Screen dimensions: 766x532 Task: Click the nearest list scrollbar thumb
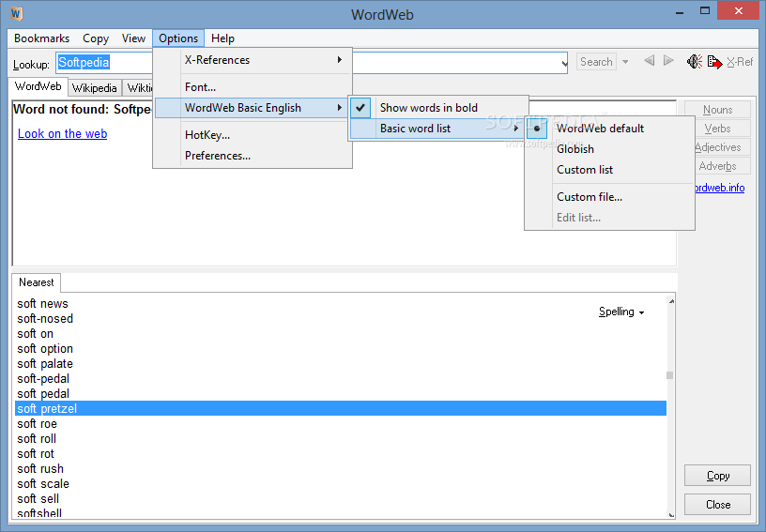tap(669, 375)
